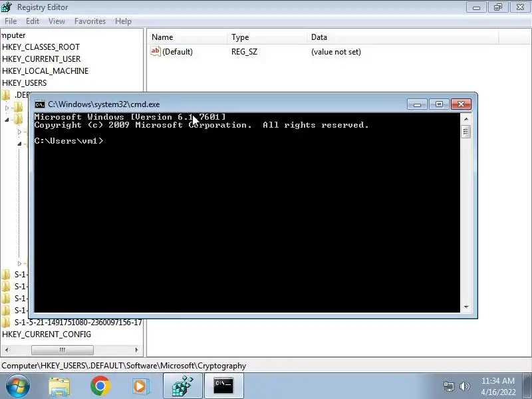Click the cmd.exe title bar icon
The height and width of the screenshot is (399, 532).
pos(40,104)
